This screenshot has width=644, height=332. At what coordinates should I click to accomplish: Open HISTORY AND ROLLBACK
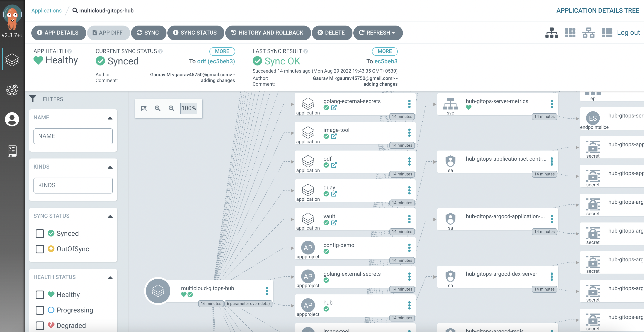click(268, 33)
